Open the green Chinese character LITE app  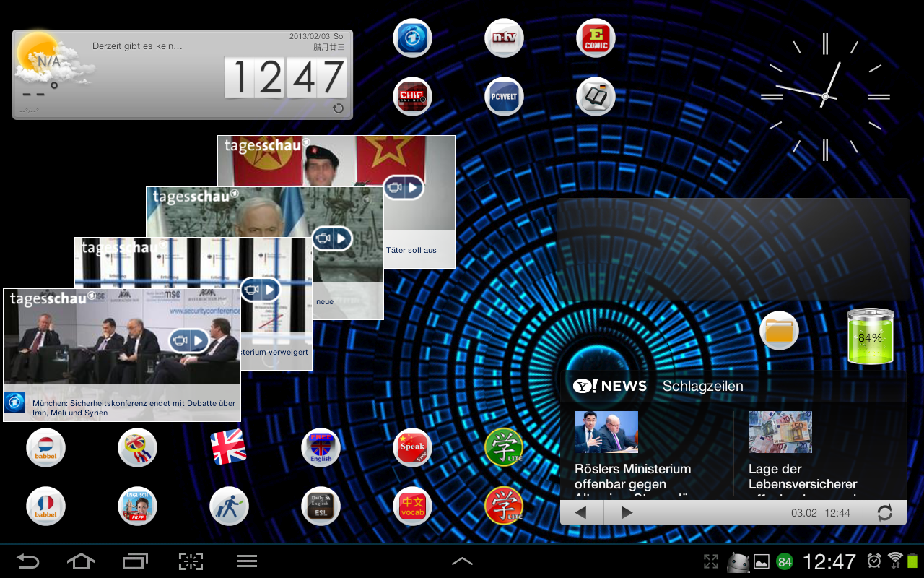(x=504, y=447)
